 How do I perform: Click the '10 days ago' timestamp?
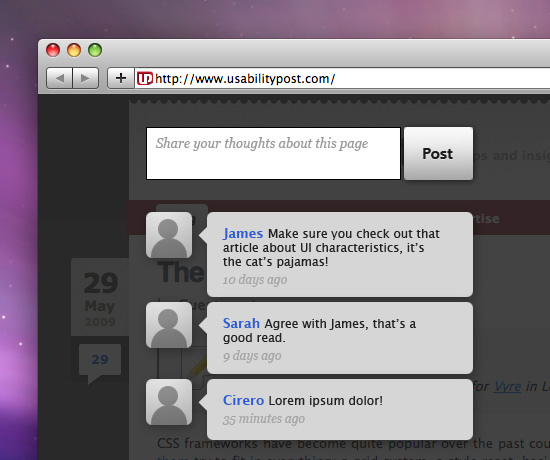(x=255, y=280)
